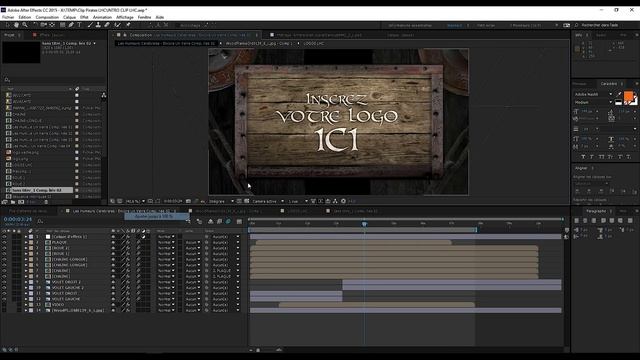Toggle visibility of VOLET DROIT 2 layer
640x360 pixels.
tap(4, 282)
